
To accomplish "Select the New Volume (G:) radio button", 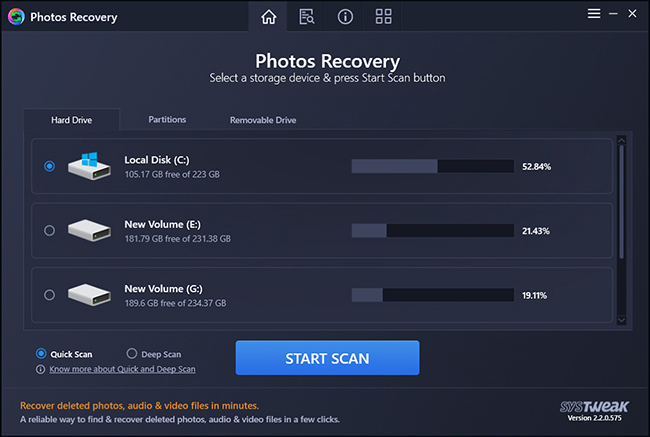I will click(x=49, y=295).
